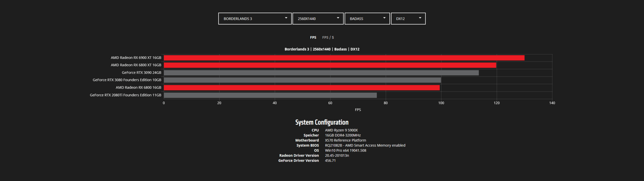Click the AMD Radeon RX 6900 XT 16GB label
The image size is (644, 181).
point(136,58)
